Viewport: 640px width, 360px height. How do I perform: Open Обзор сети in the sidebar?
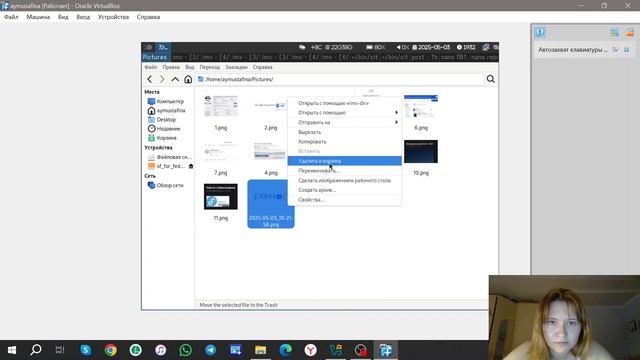click(166, 185)
